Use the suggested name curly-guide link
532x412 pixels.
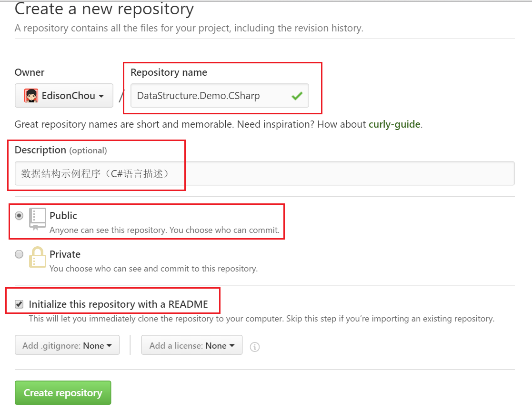point(394,124)
